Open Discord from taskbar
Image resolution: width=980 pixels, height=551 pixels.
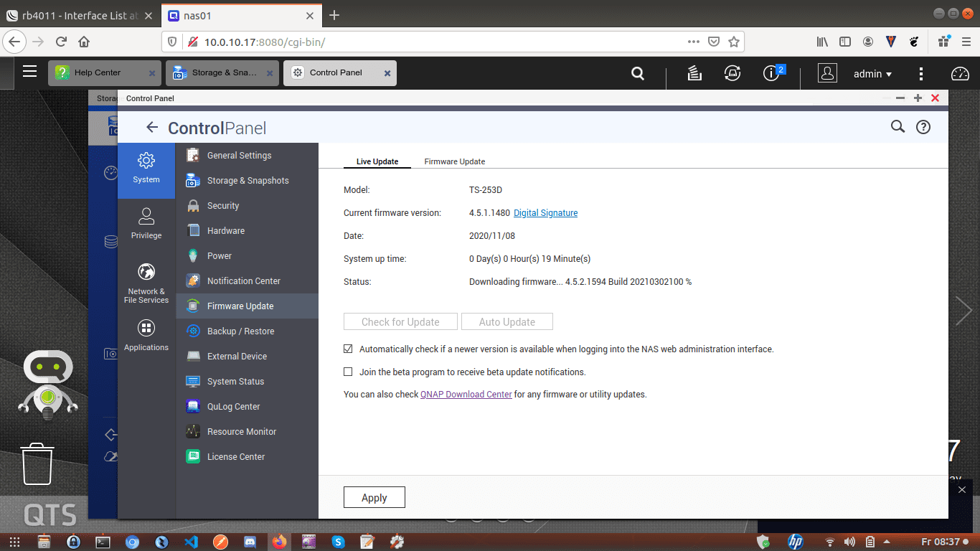250,542
